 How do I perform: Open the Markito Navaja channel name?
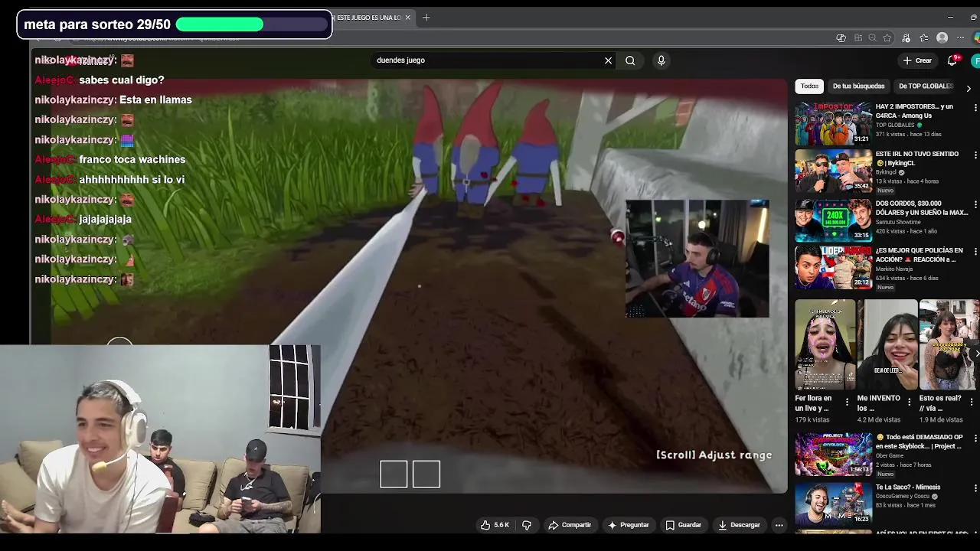click(895, 269)
